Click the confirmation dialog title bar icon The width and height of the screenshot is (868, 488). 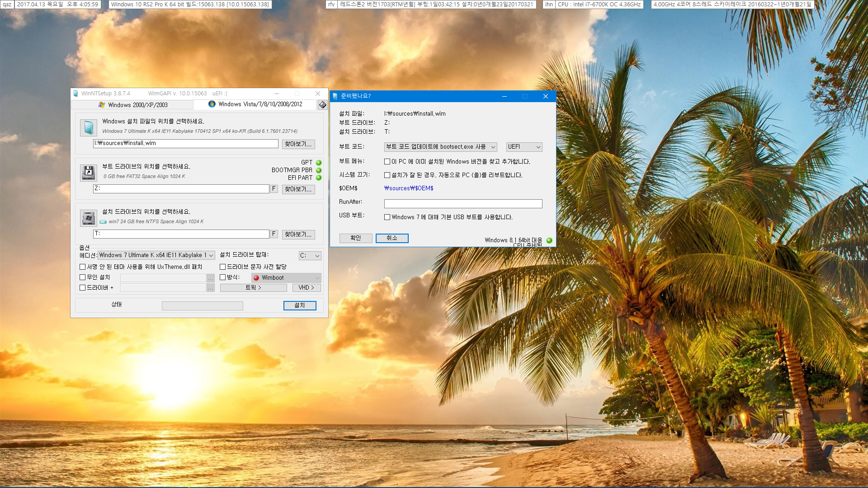pyautogui.click(x=335, y=96)
